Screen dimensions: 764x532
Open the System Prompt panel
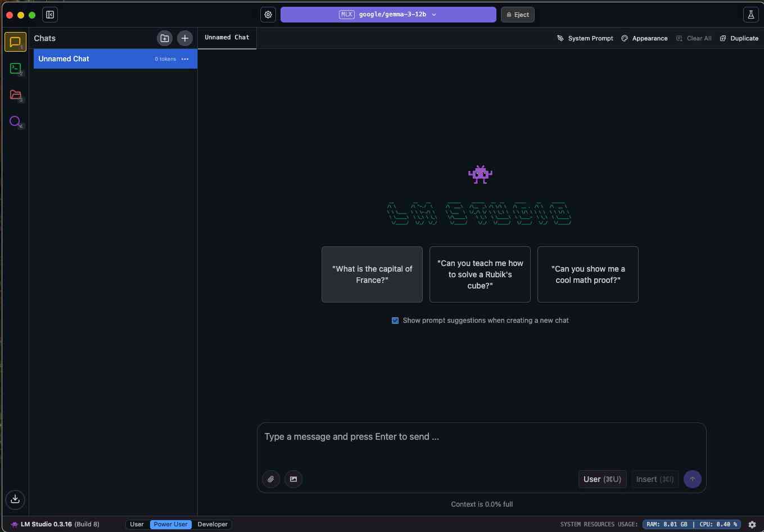click(x=585, y=38)
